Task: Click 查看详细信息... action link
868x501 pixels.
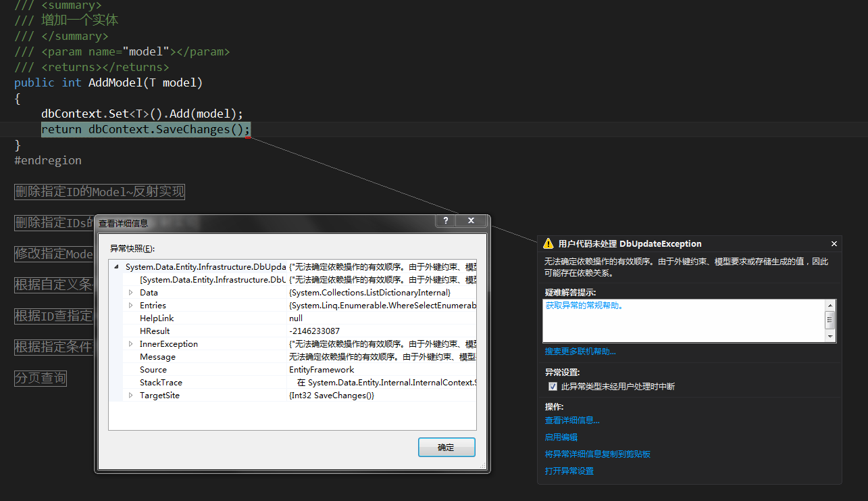Action: click(x=572, y=421)
